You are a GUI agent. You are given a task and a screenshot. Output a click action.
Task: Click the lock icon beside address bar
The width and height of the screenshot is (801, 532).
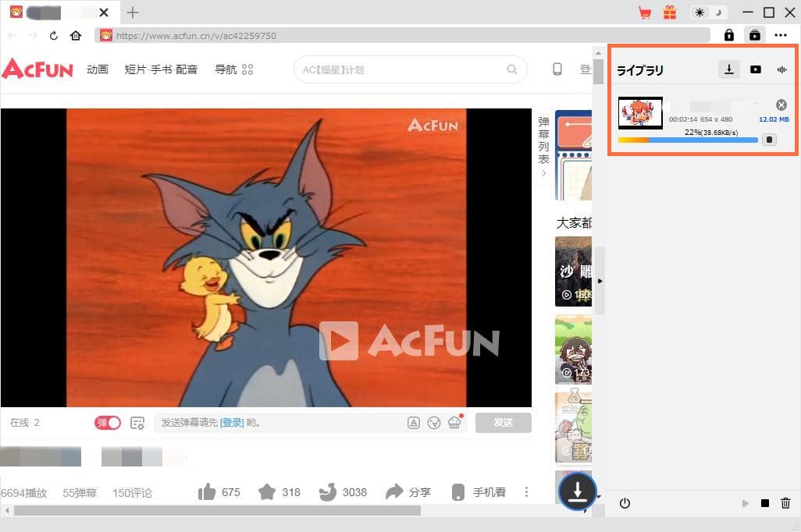tap(729, 35)
